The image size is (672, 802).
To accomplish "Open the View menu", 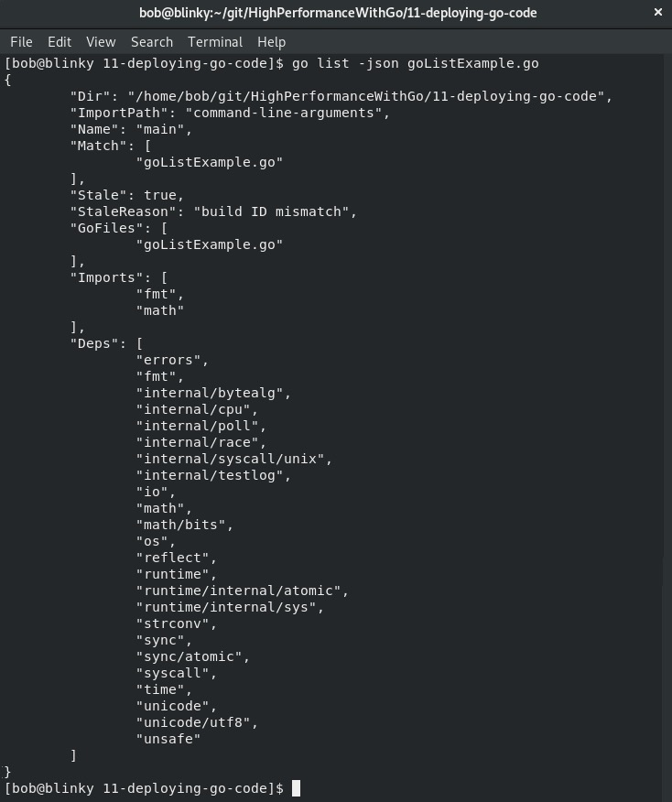I will coord(101,42).
